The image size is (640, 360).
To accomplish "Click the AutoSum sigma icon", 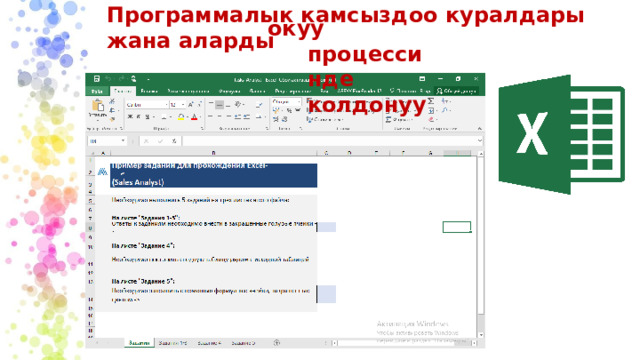I will click(431, 101).
